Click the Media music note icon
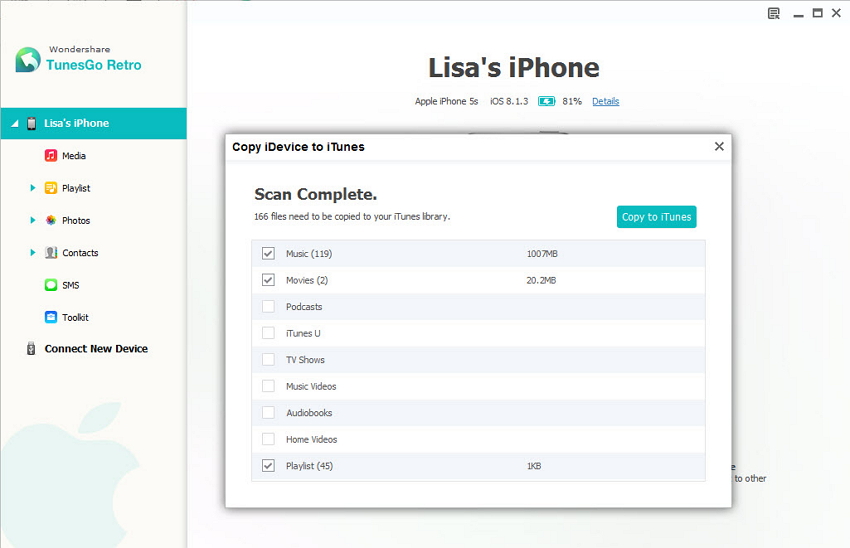The height and width of the screenshot is (548, 850). (x=51, y=156)
